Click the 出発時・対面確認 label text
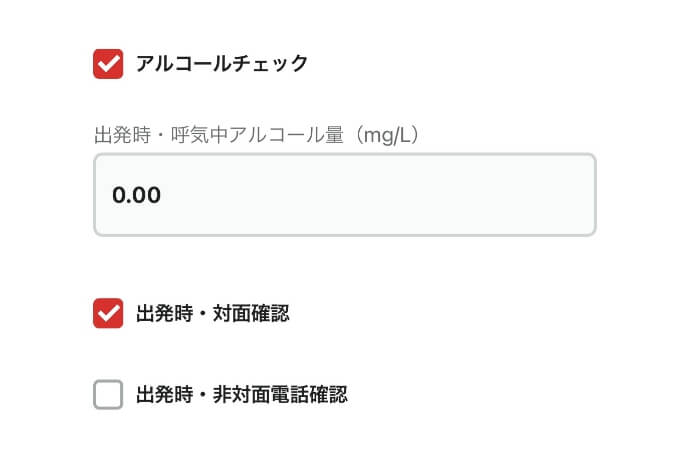The height and width of the screenshot is (456, 690). 212,313
